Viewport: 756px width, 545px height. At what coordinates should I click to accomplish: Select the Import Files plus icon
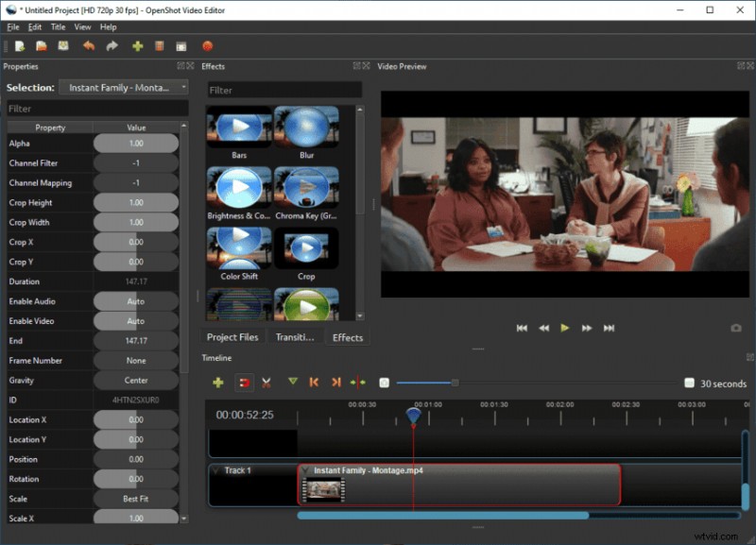tap(138, 45)
